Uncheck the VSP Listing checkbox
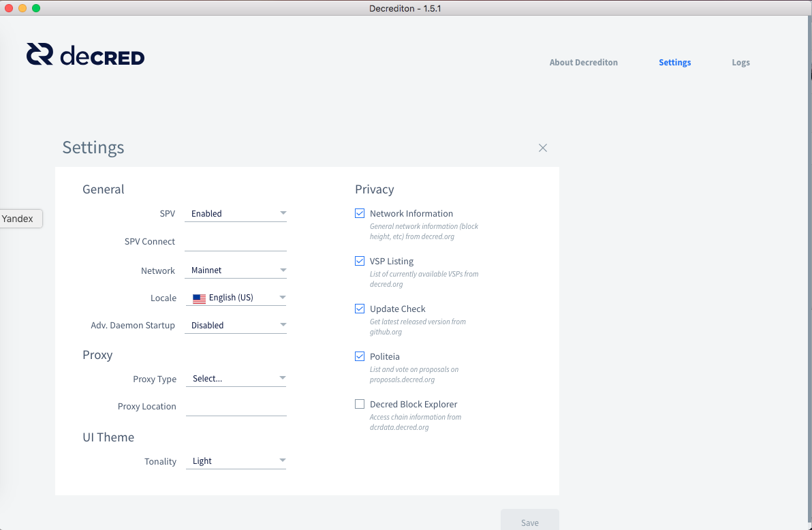 click(x=360, y=261)
